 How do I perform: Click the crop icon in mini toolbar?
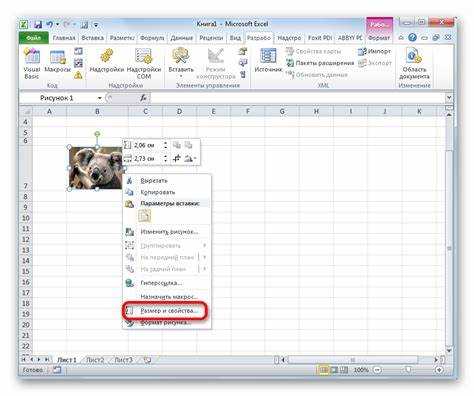pyautogui.click(x=177, y=159)
